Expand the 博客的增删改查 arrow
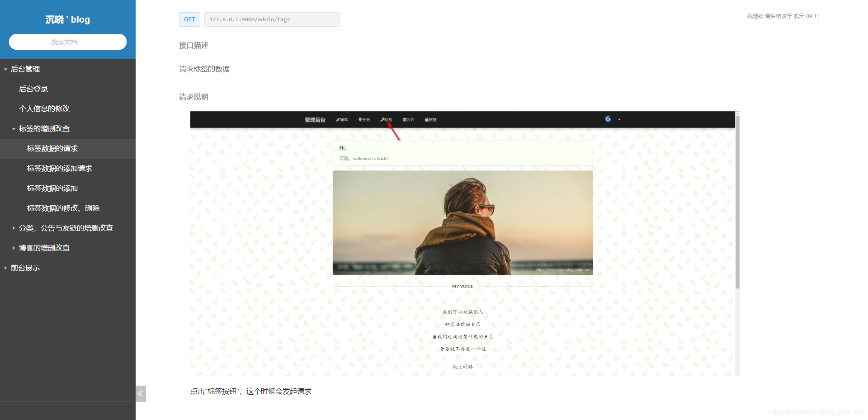 coord(14,248)
